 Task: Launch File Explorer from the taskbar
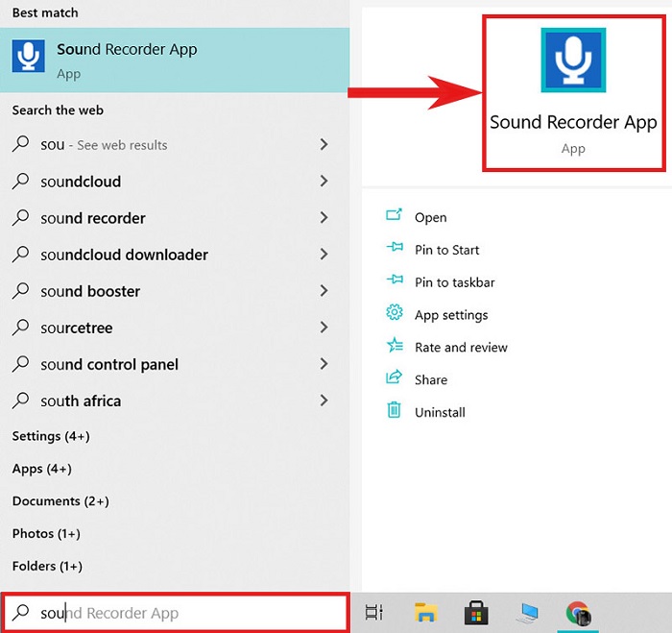click(425, 612)
